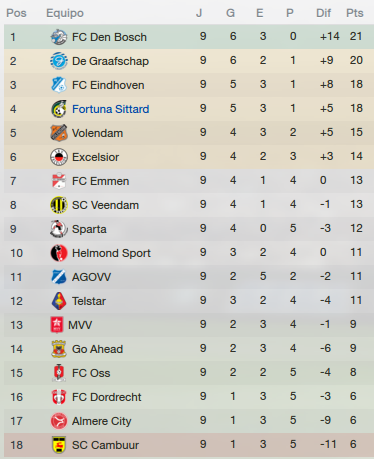Image resolution: width=374 pixels, height=459 pixels.
Task: Select the Sparta club emblem
Action: tap(59, 229)
